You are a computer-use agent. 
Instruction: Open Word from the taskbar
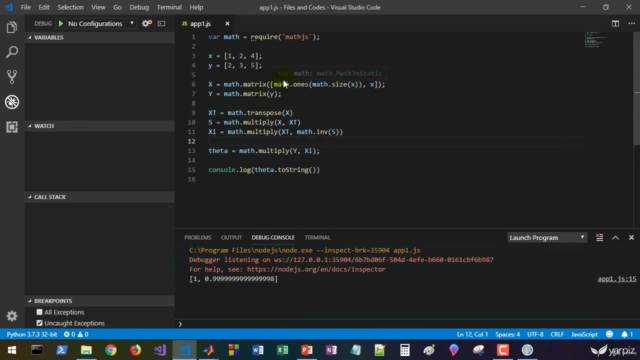pyautogui.click(x=258, y=350)
